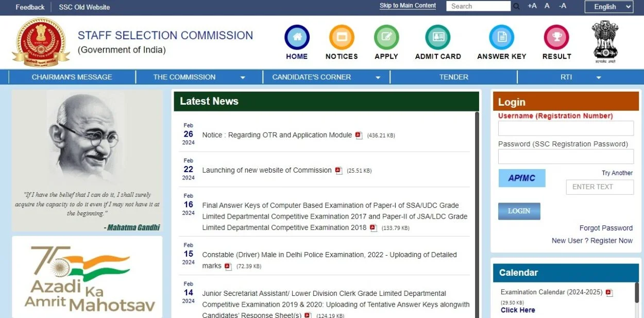Open Constable (Driver) Male in Delhi Police news
The width and height of the screenshot is (644, 318).
click(x=329, y=260)
